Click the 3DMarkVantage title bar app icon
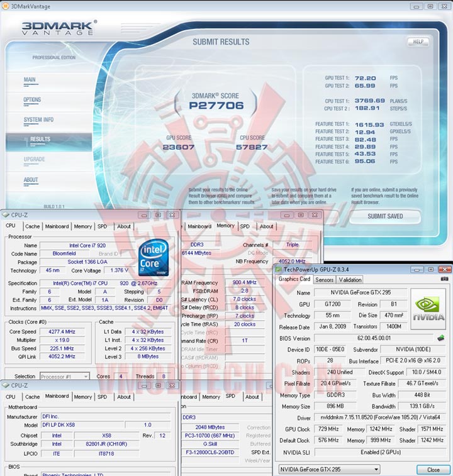Screen dimensions: 453x476 5,6
